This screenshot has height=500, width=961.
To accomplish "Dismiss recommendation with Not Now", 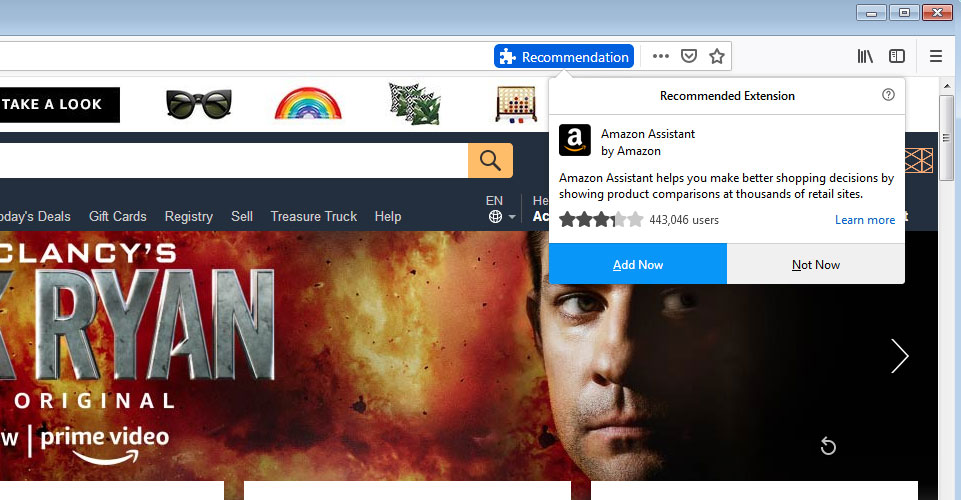I will point(816,264).
